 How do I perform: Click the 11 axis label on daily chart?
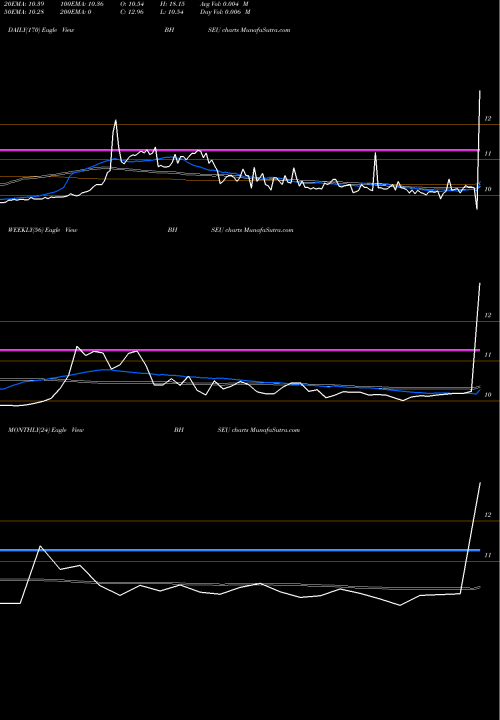pos(488,154)
